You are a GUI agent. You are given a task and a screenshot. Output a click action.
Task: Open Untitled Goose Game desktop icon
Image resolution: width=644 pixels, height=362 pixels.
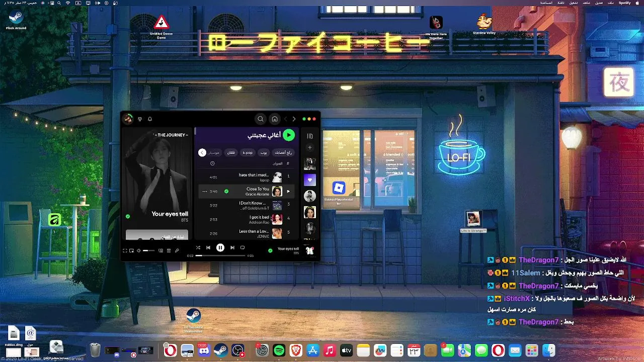[161, 28]
